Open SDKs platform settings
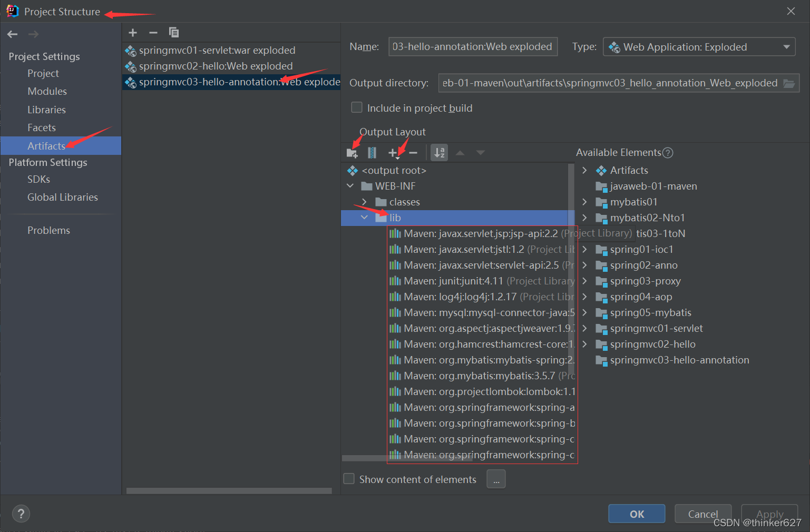The width and height of the screenshot is (810, 532). click(39, 179)
